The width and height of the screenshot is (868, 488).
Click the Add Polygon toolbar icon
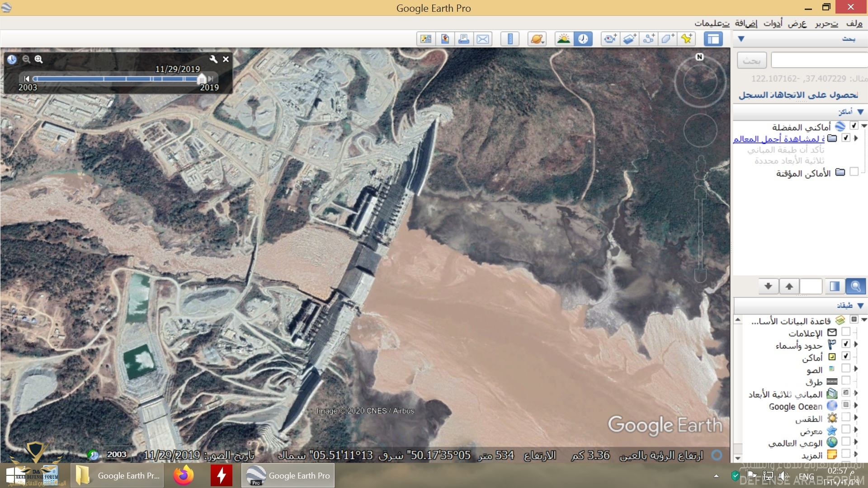(x=668, y=39)
